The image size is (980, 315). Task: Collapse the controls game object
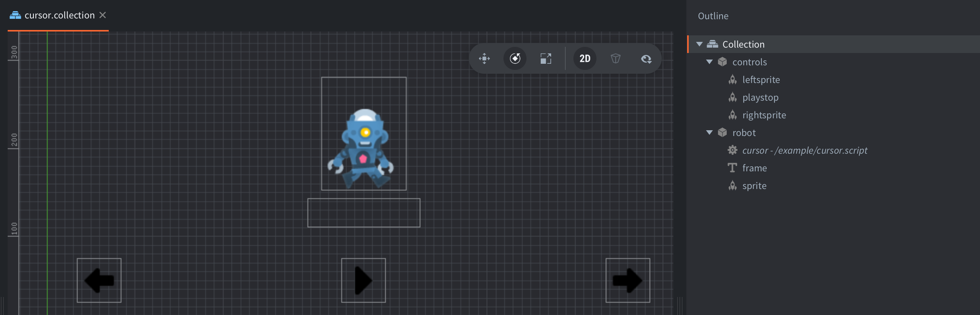point(709,62)
